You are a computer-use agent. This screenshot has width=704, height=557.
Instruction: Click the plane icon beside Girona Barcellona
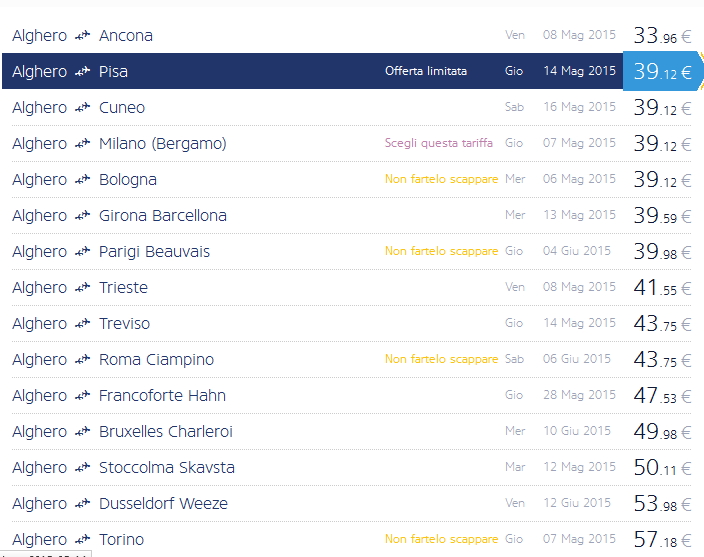click(x=83, y=216)
